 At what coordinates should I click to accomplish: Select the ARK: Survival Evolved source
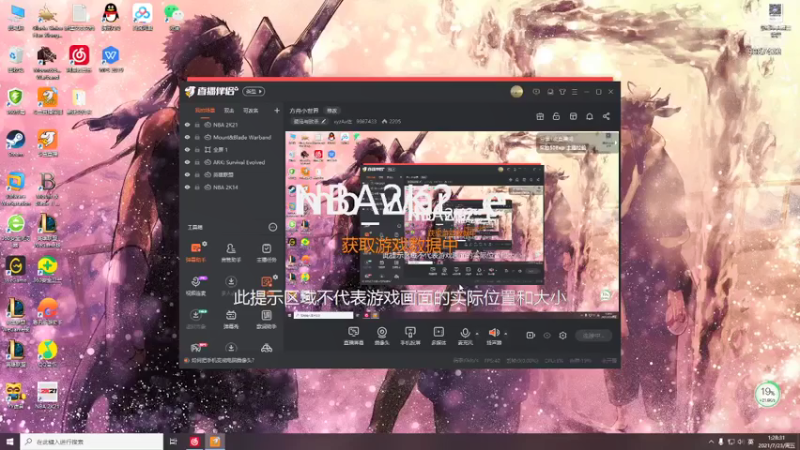point(232,162)
